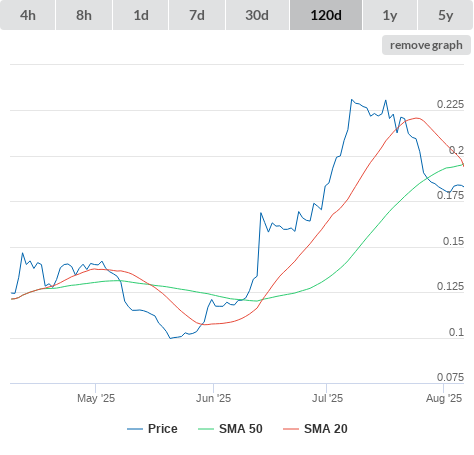The height and width of the screenshot is (455, 474).
Task: Click the 0.175 y-axis value
Action: 450,195
